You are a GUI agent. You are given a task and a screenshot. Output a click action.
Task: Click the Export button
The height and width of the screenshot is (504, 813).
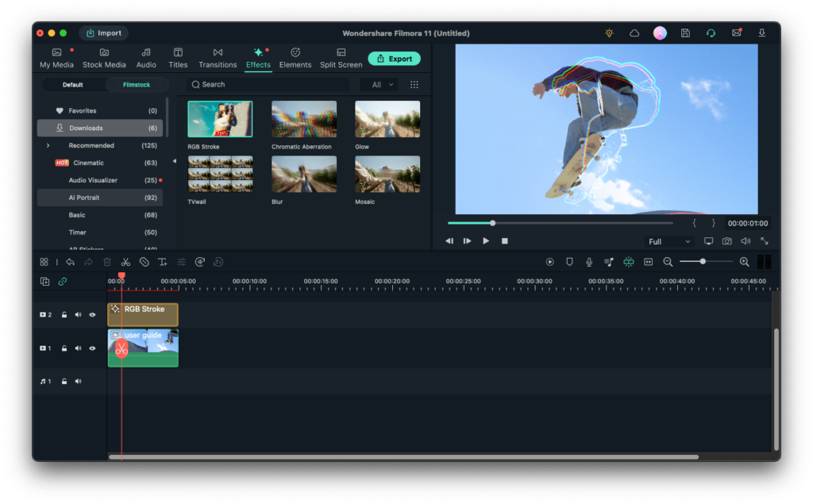tap(394, 59)
